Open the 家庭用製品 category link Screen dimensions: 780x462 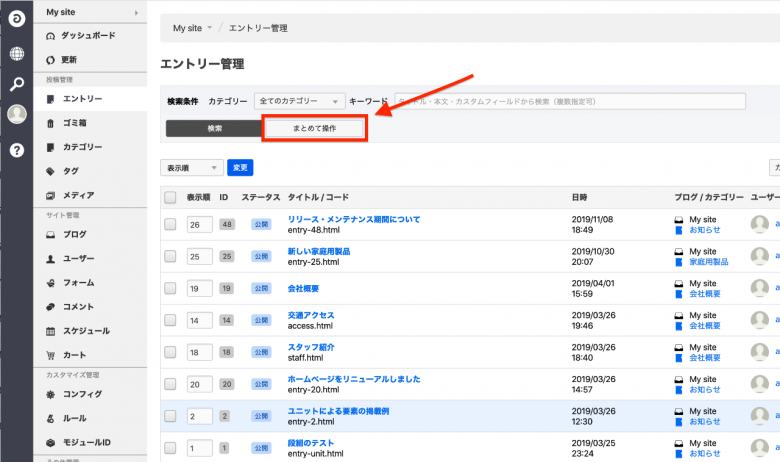coord(709,262)
